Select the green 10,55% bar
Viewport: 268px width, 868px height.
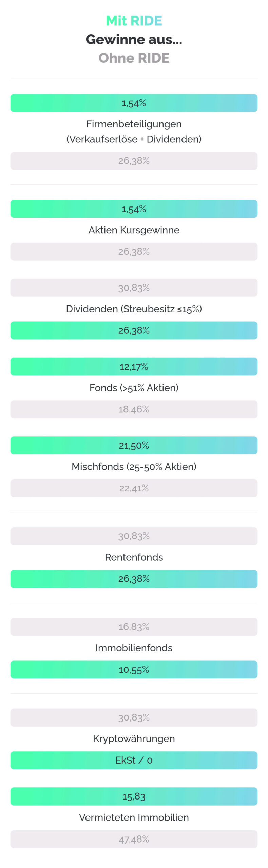[x=134, y=670]
